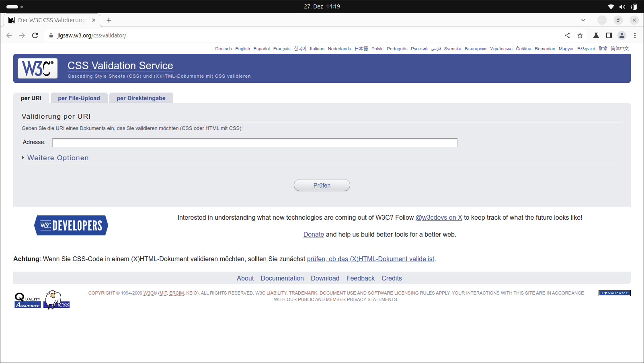
Task: Switch language to Ελληνικά
Action: 586,49
